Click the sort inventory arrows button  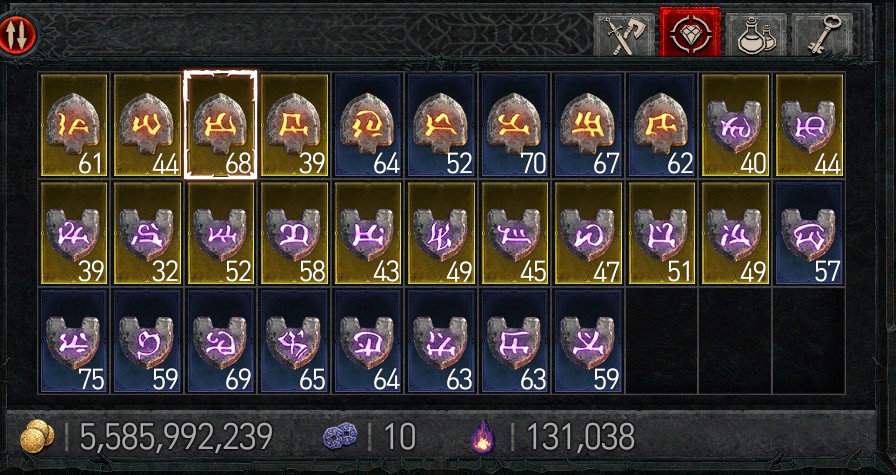pyautogui.click(x=18, y=35)
